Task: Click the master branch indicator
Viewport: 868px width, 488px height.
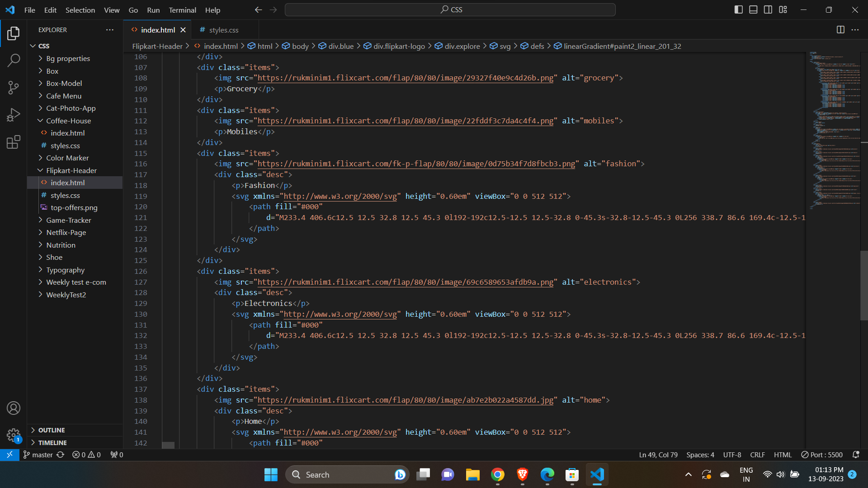Action: pyautogui.click(x=38, y=455)
